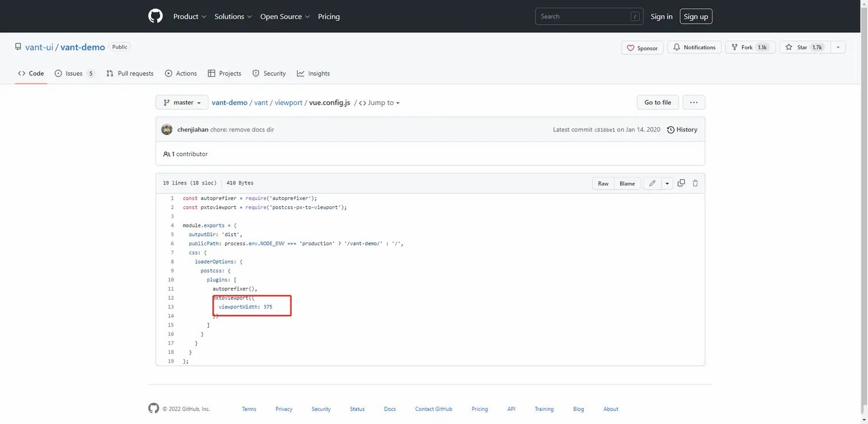This screenshot has height=424, width=868.
Task: Switch to the Issues tab
Action: [74, 74]
